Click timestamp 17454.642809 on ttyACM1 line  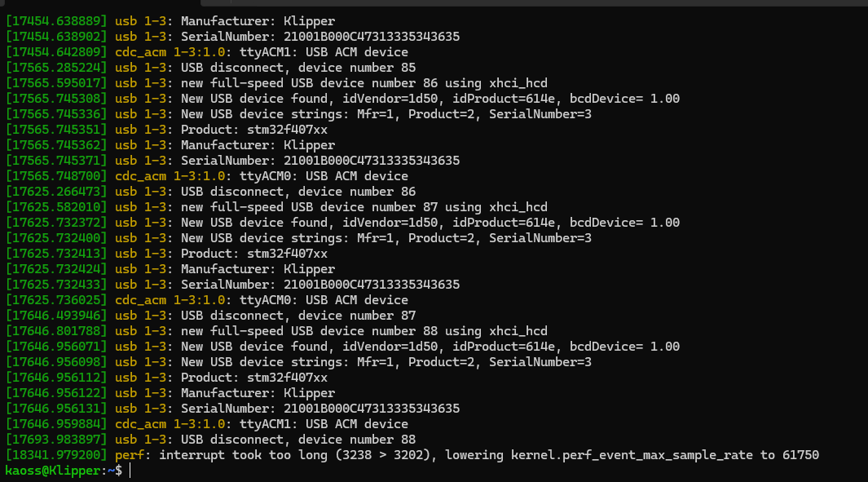coord(57,52)
